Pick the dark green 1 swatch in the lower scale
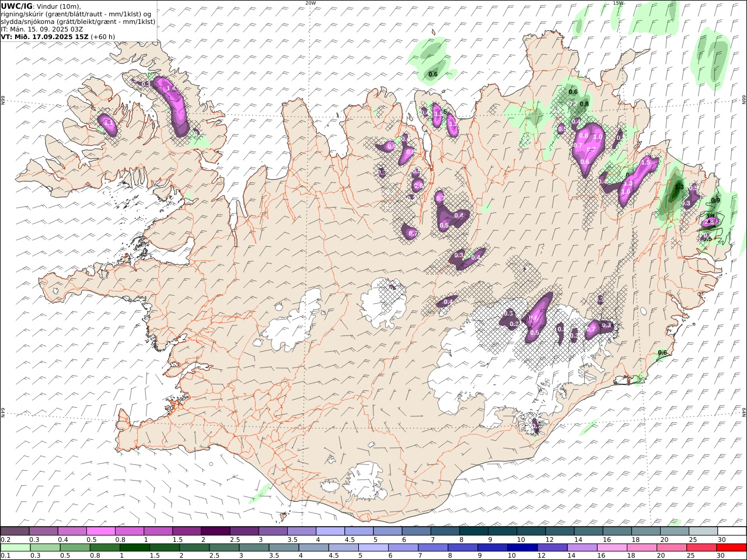 (134, 548)
